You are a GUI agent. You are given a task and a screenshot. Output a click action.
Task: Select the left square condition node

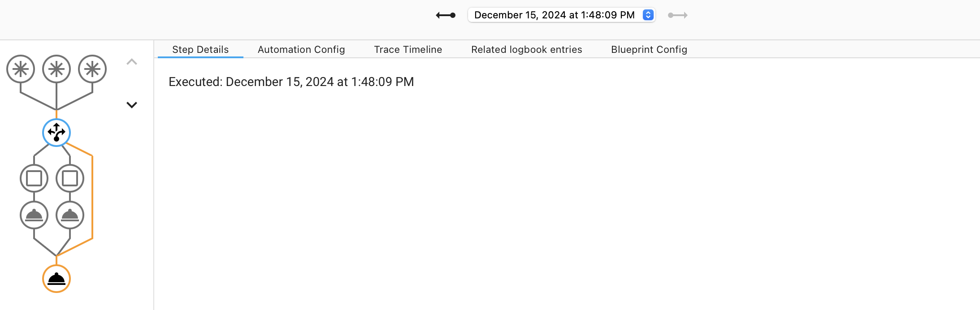click(34, 178)
